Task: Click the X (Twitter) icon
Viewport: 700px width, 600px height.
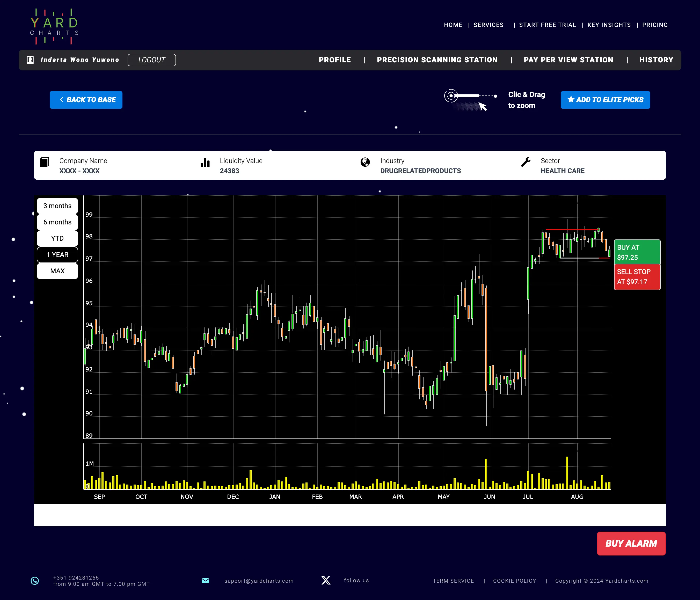Action: click(x=326, y=580)
